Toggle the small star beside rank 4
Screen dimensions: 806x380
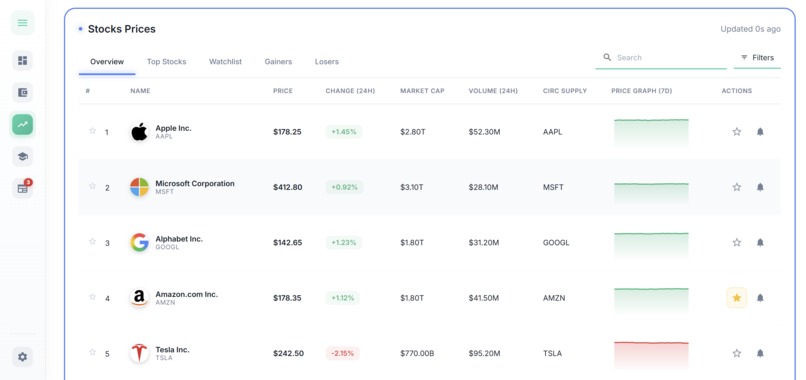(x=93, y=297)
